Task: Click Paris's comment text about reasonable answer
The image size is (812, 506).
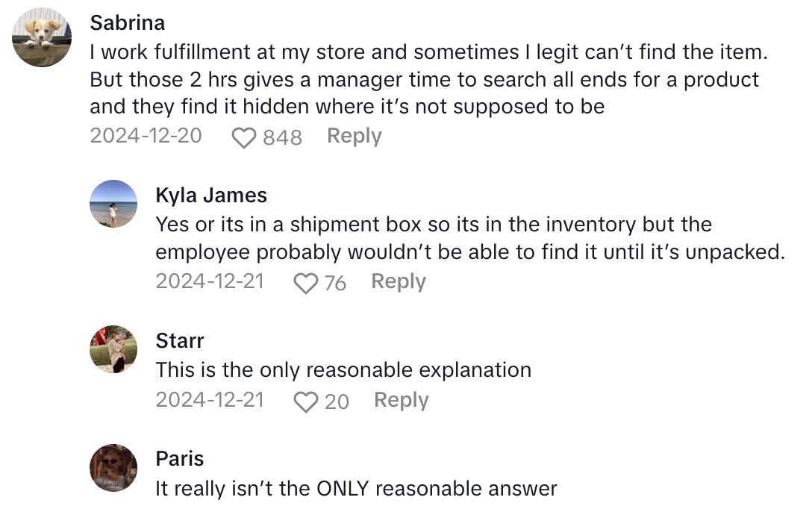Action: coord(356,489)
